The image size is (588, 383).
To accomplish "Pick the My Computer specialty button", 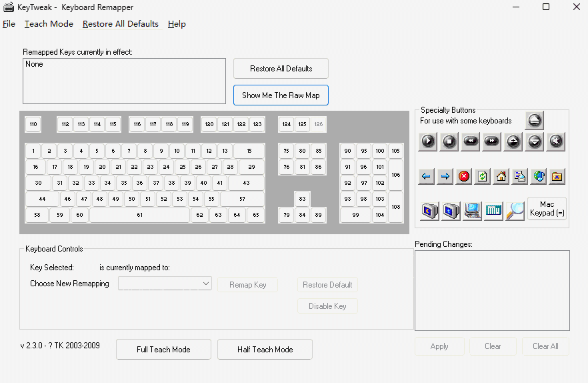I will pos(472,210).
